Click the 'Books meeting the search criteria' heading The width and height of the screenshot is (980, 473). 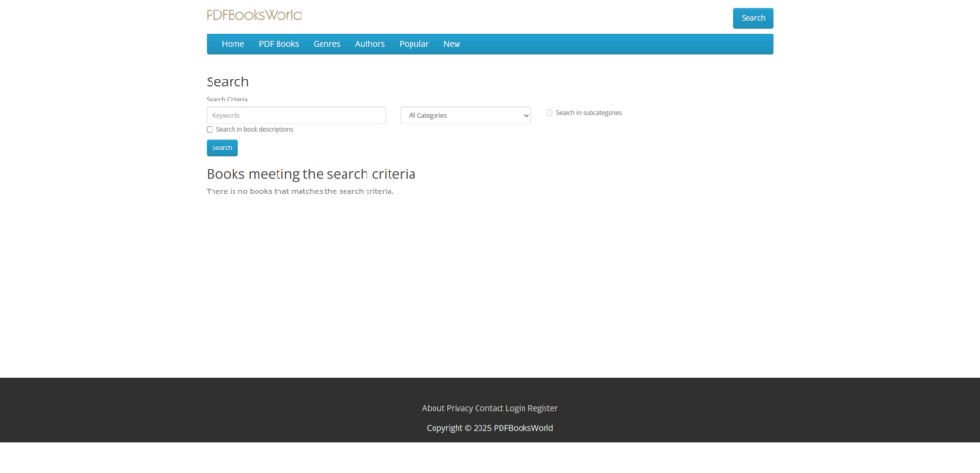tap(311, 174)
